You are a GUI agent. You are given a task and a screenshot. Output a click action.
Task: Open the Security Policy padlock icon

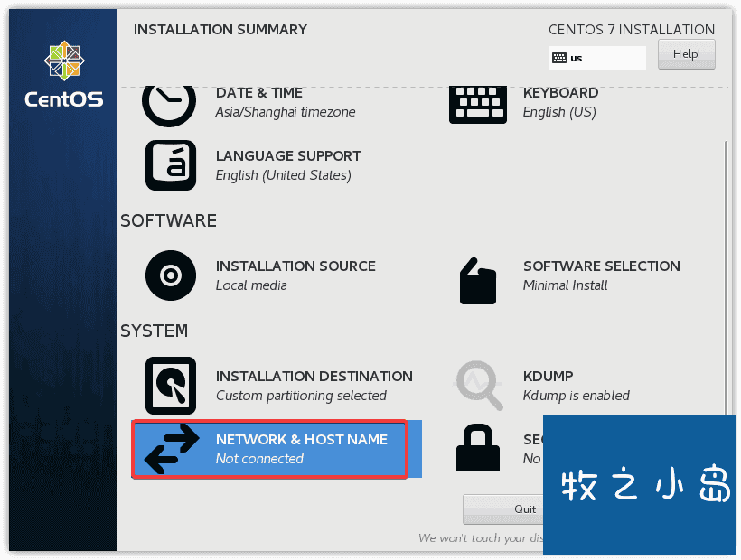pos(478,448)
